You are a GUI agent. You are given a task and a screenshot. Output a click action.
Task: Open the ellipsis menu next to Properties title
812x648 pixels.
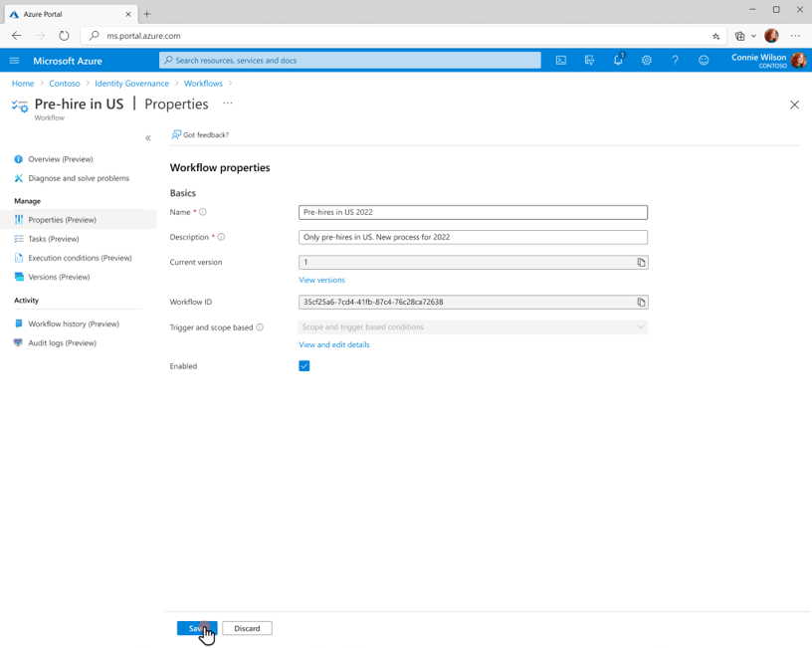tap(228, 104)
